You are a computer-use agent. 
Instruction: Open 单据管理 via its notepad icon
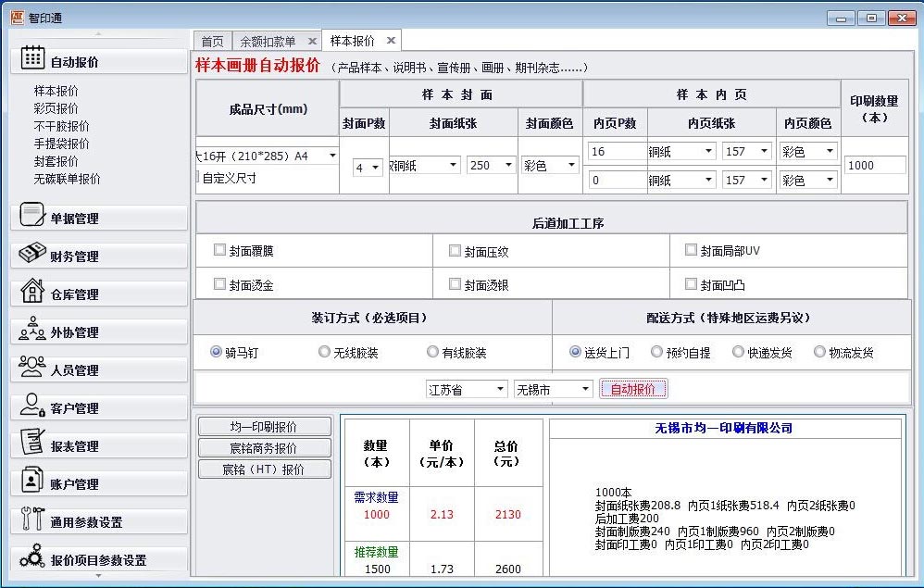pyautogui.click(x=32, y=216)
